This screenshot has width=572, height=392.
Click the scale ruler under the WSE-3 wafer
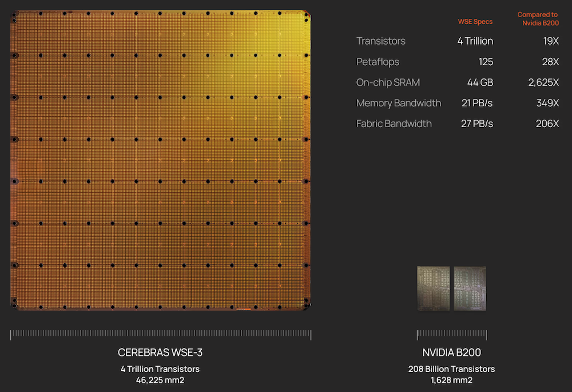click(x=161, y=334)
